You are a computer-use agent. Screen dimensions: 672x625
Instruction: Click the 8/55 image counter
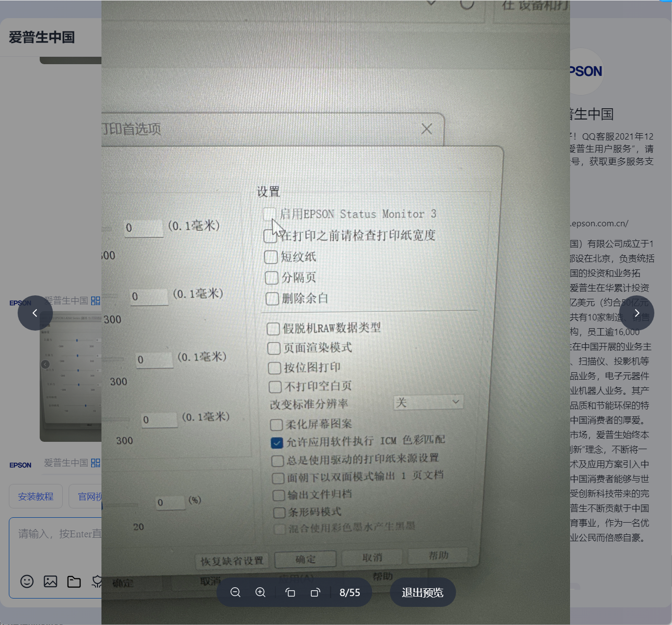[350, 593]
